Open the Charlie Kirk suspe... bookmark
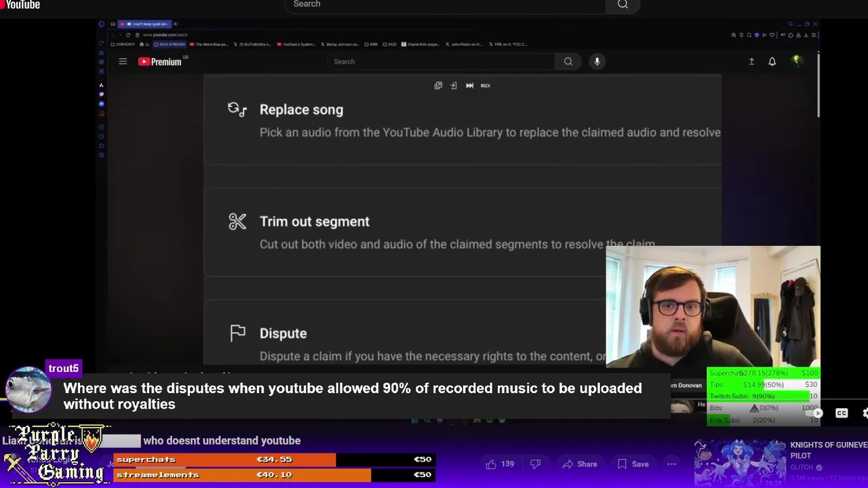The image size is (868, 488). [421, 44]
